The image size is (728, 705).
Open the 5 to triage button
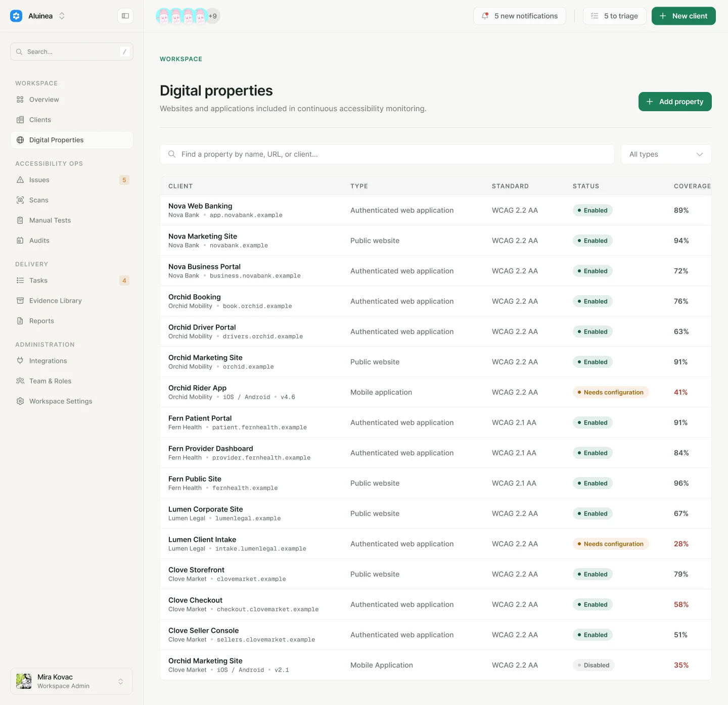coord(614,16)
